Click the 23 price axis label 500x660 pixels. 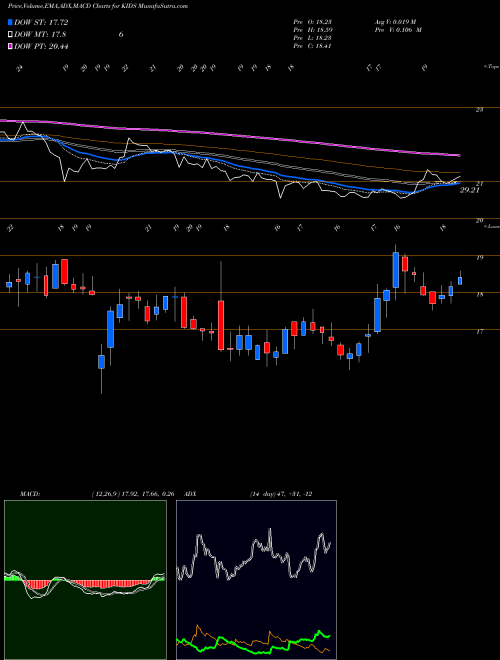coord(479,110)
